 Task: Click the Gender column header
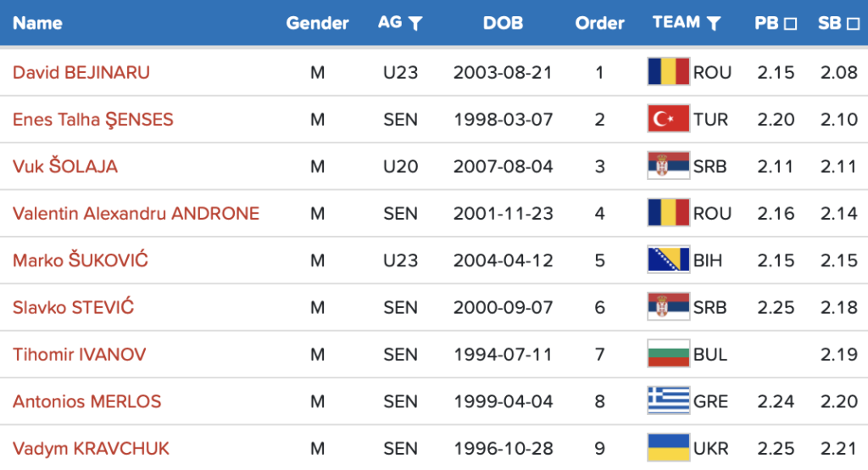(x=317, y=23)
